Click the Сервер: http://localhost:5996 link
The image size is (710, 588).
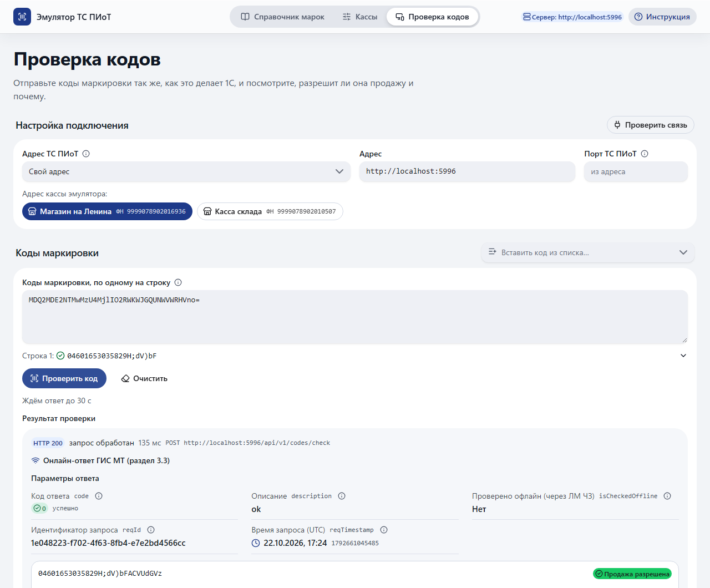(x=572, y=17)
